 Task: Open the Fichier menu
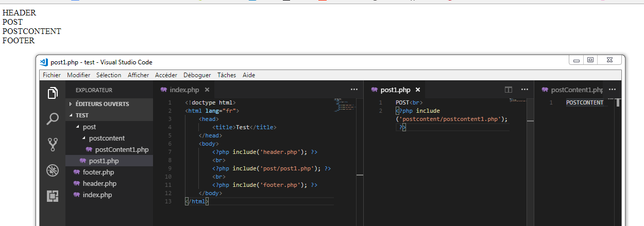52,75
